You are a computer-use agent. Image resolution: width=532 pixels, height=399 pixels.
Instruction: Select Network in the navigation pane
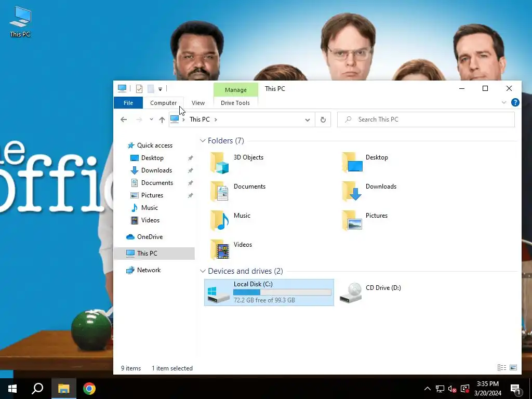(149, 270)
